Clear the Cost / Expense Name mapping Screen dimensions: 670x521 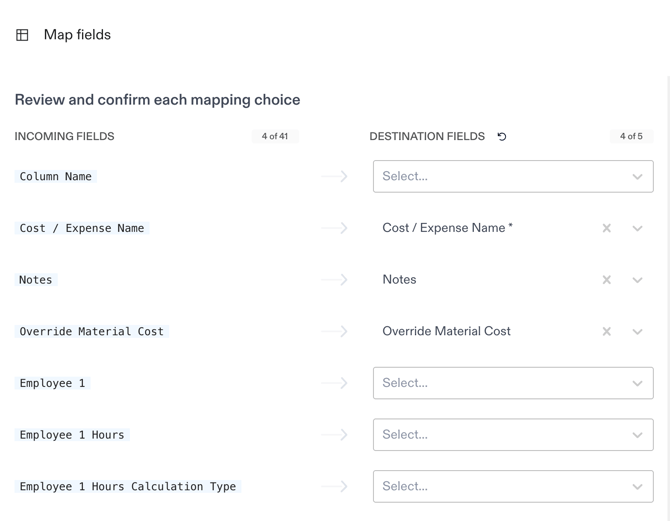click(606, 228)
